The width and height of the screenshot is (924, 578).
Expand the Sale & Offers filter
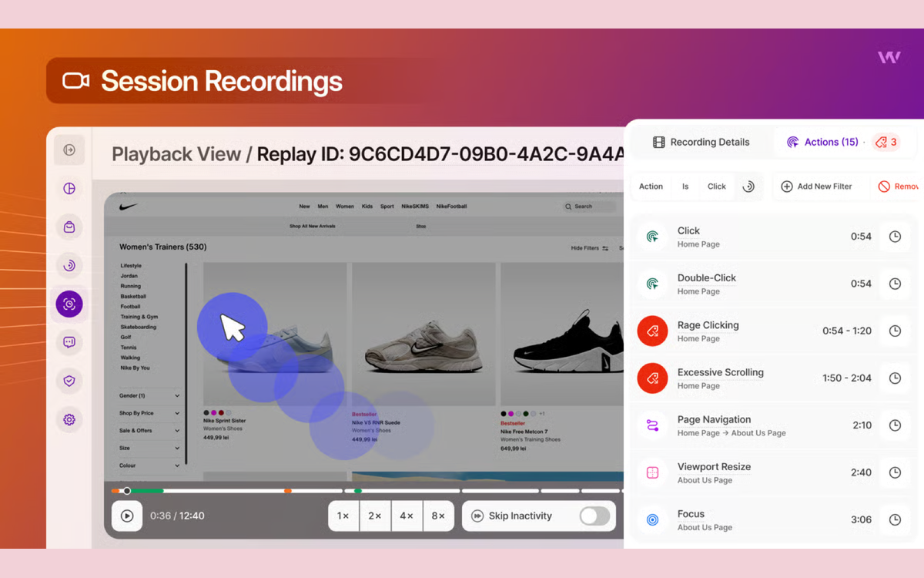[x=149, y=431]
